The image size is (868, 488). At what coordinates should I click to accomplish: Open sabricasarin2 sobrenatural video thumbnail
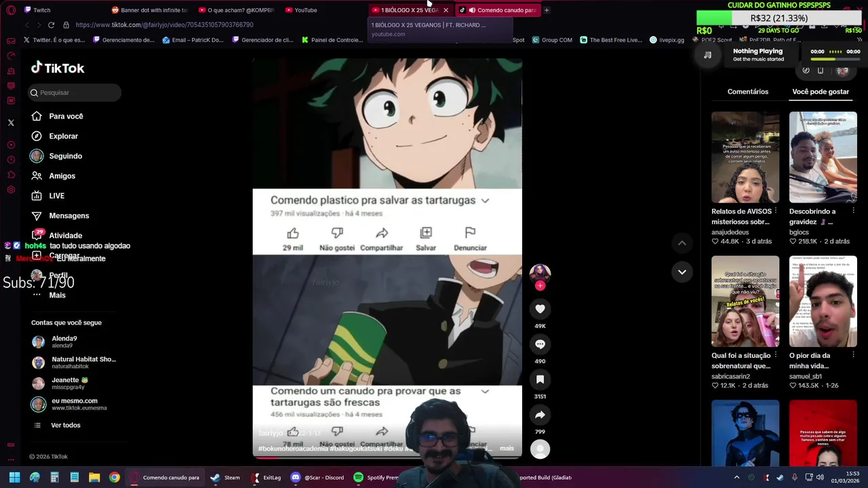tap(745, 301)
